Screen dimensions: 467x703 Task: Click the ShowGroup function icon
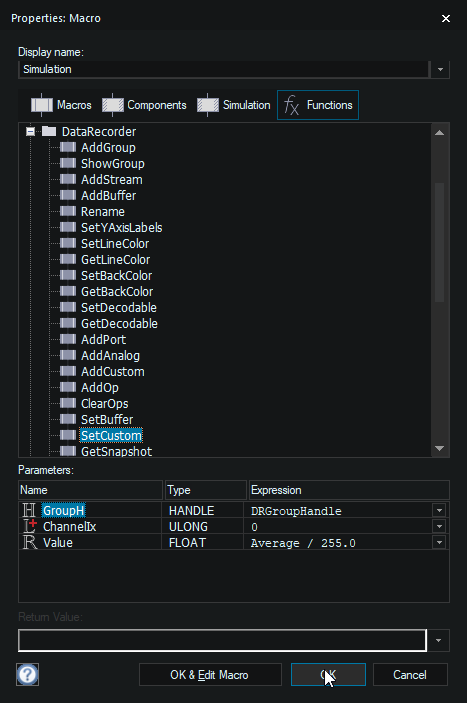[x=68, y=163]
